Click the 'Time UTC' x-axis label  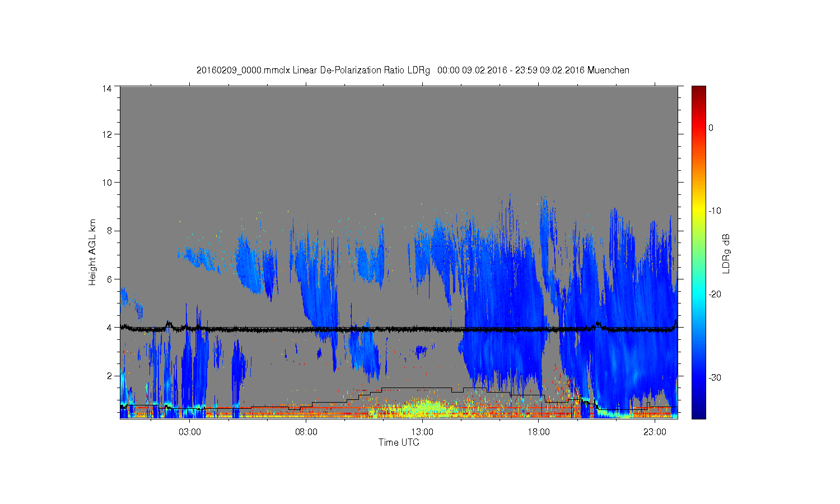[x=399, y=442]
